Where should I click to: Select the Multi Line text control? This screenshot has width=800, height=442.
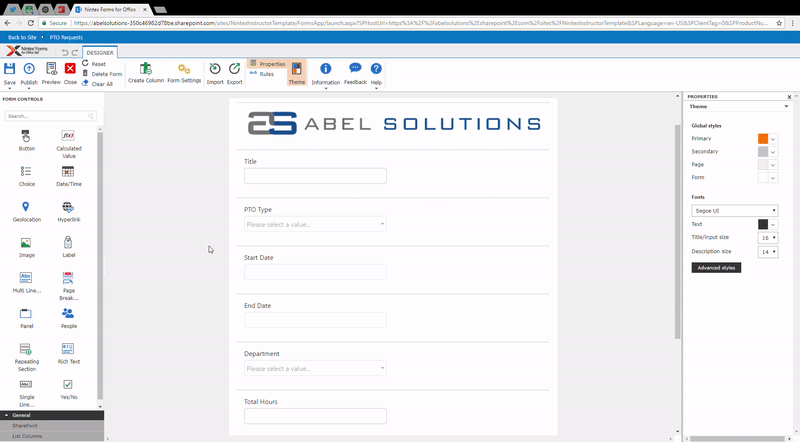point(27,283)
